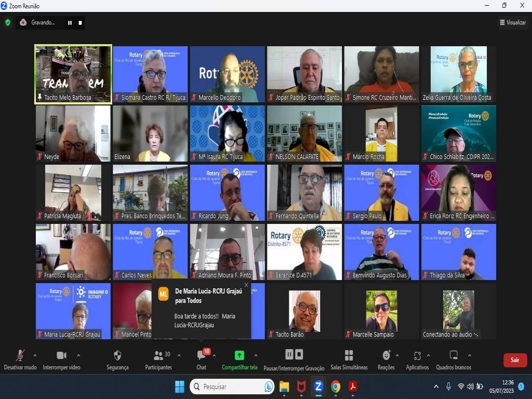
Task: Pause the recording in the top bar
Action: pos(70,23)
